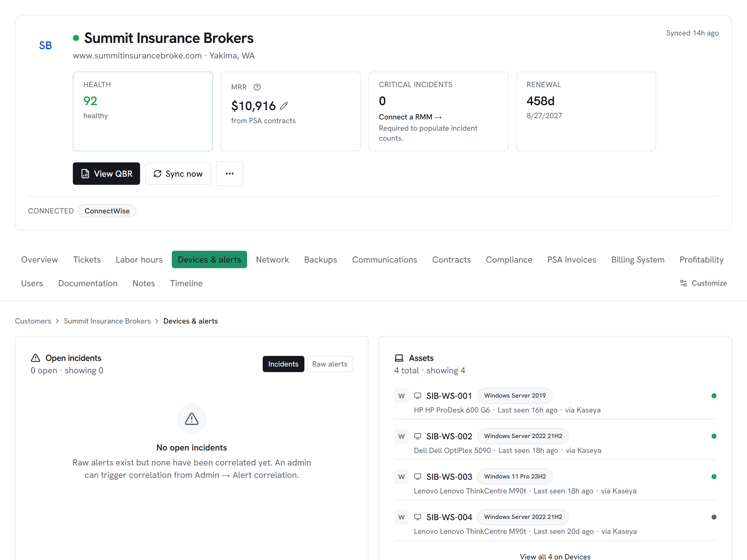This screenshot has width=747, height=560.
Task: Click the www.summitinsurancebroke.com website text
Action: point(137,56)
